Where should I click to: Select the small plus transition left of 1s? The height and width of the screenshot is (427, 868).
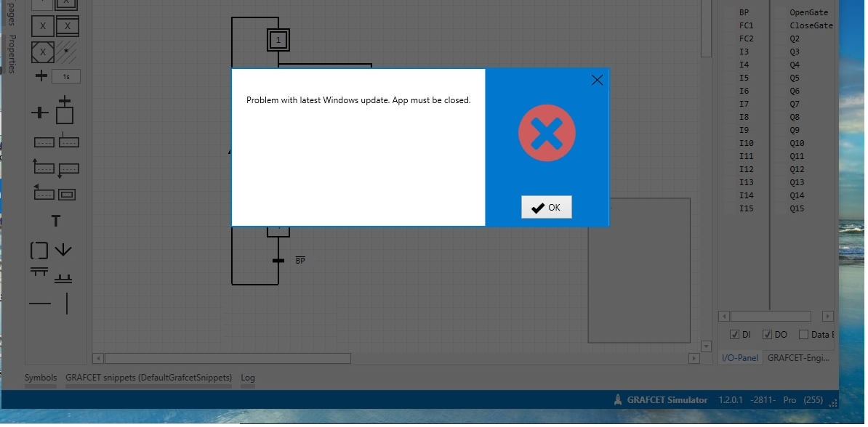41,76
